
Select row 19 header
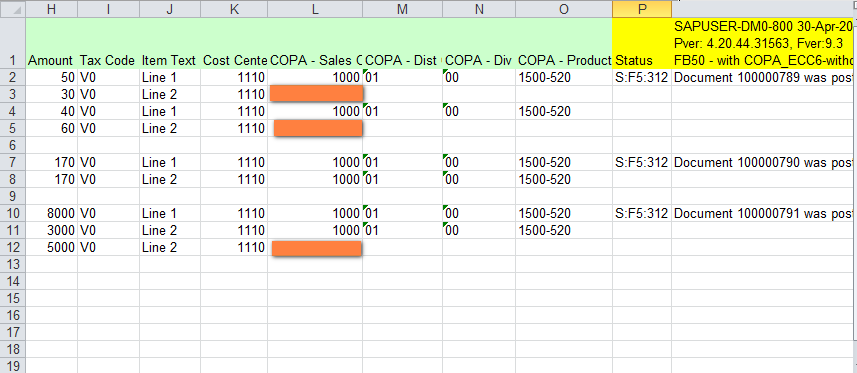[13, 365]
